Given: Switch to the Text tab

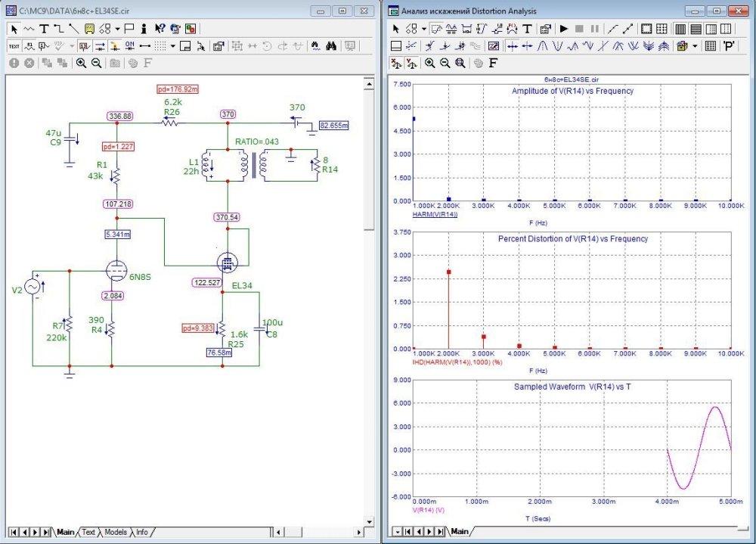Looking at the screenshot, I should [88, 532].
